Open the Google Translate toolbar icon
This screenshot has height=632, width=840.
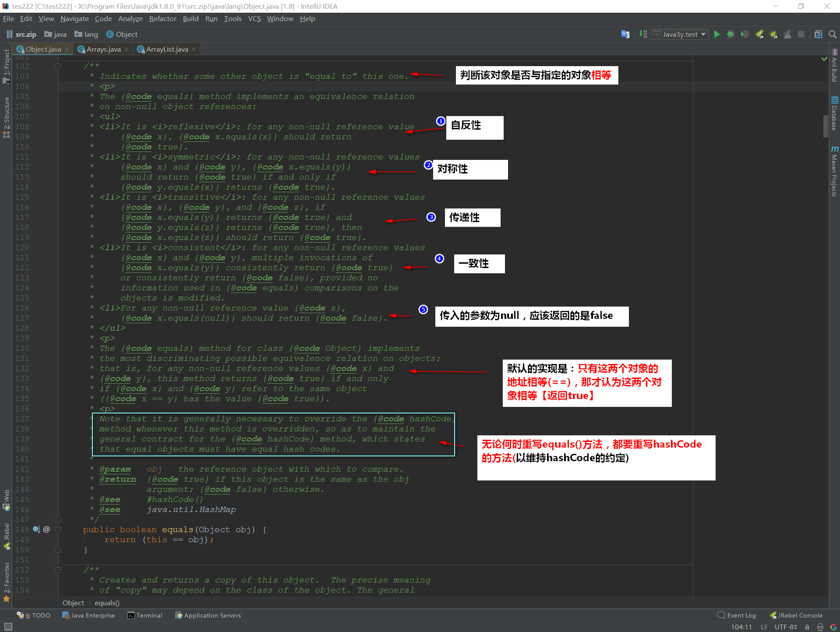click(x=625, y=34)
